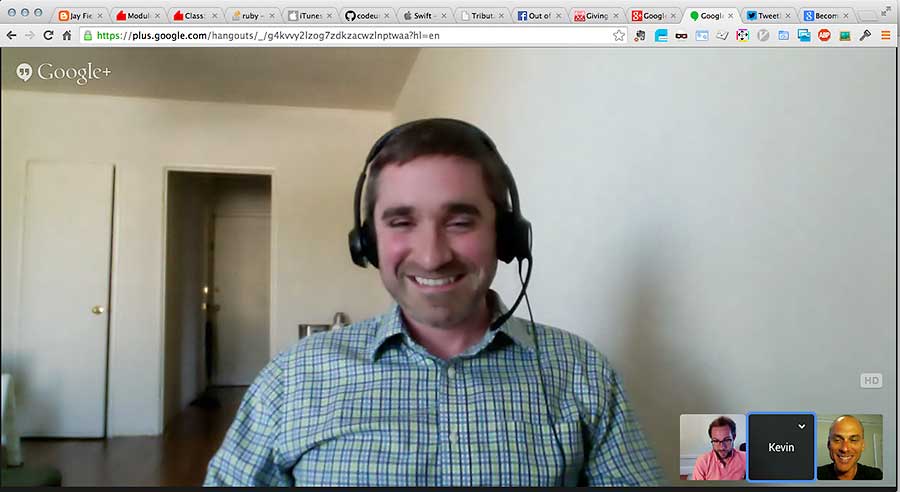Enter fullscreen using the top-right arrows icon

click(886, 11)
